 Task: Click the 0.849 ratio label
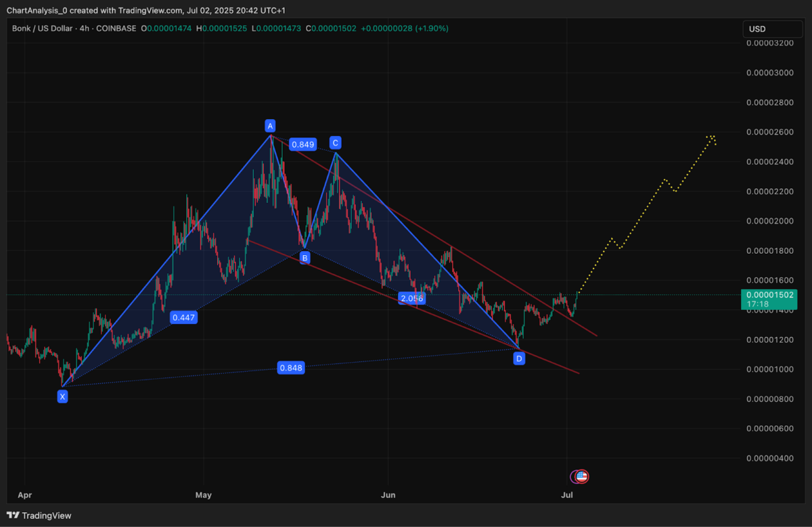(302, 144)
